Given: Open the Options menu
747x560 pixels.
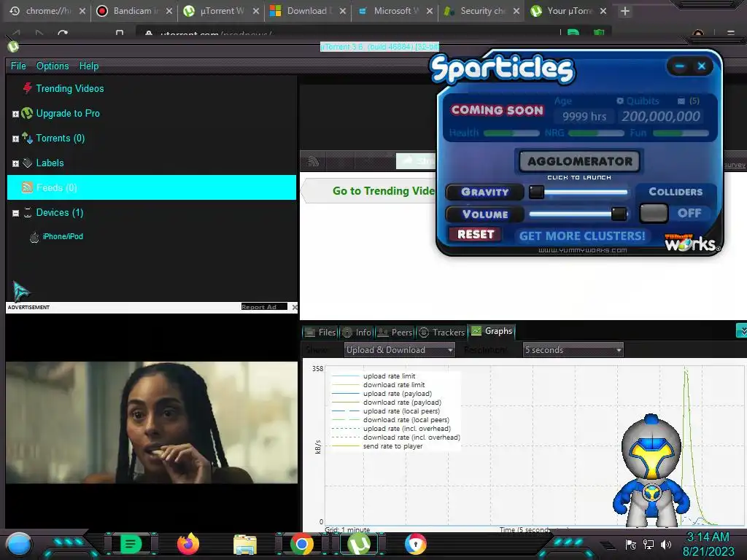Looking at the screenshot, I should (x=53, y=66).
